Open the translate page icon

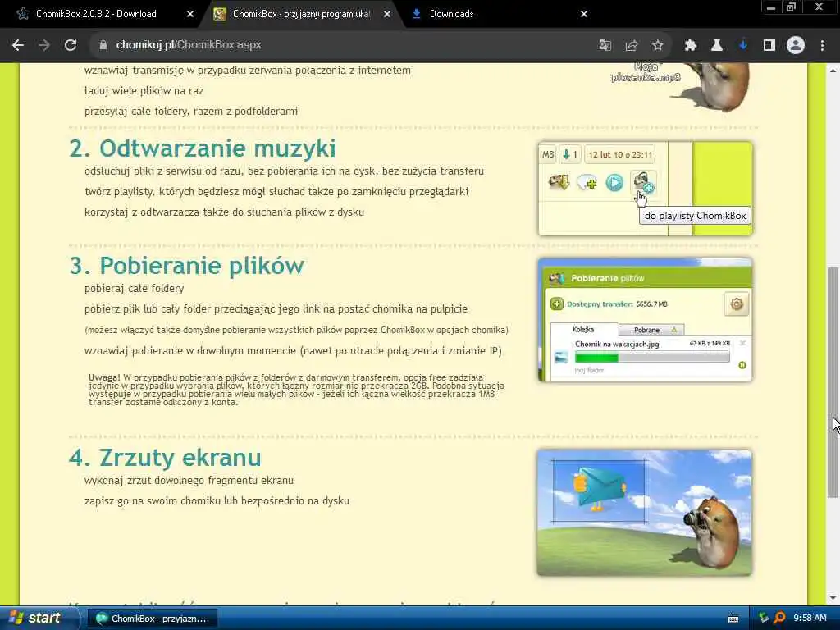click(605, 46)
